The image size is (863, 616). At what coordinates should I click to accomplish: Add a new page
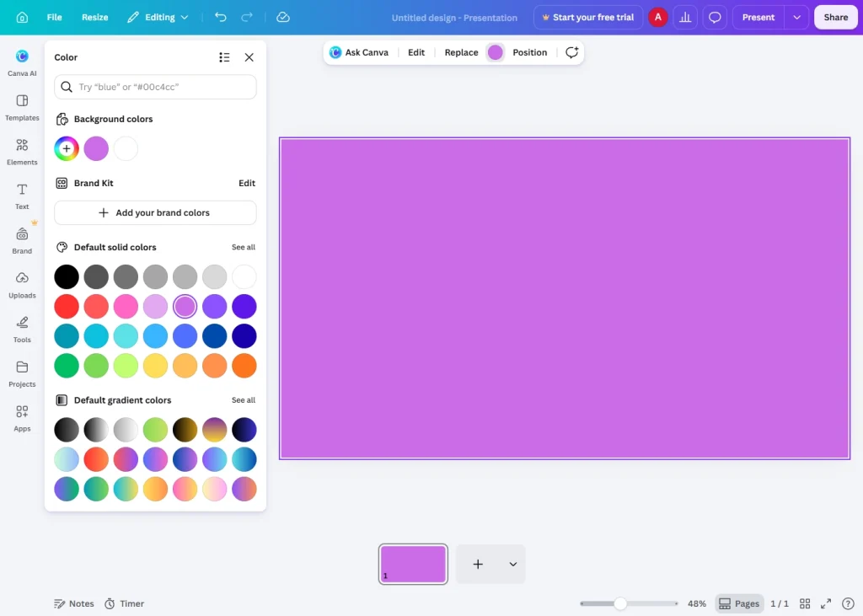pos(478,565)
